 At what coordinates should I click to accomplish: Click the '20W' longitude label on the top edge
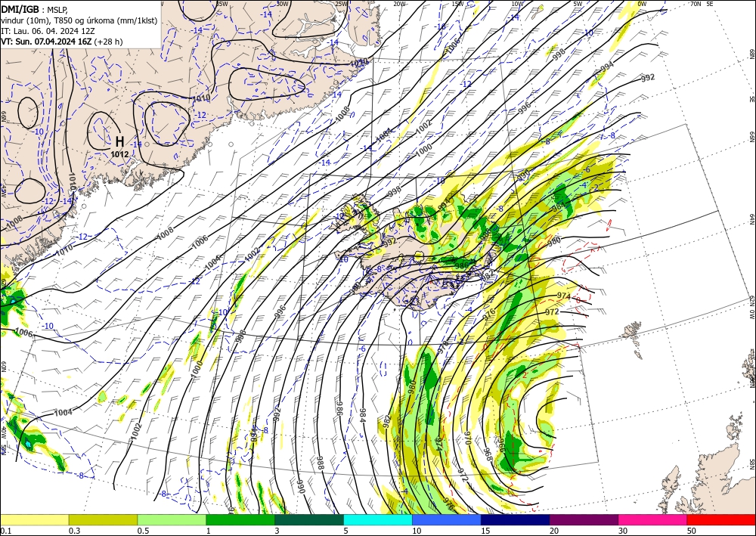coord(399,4)
